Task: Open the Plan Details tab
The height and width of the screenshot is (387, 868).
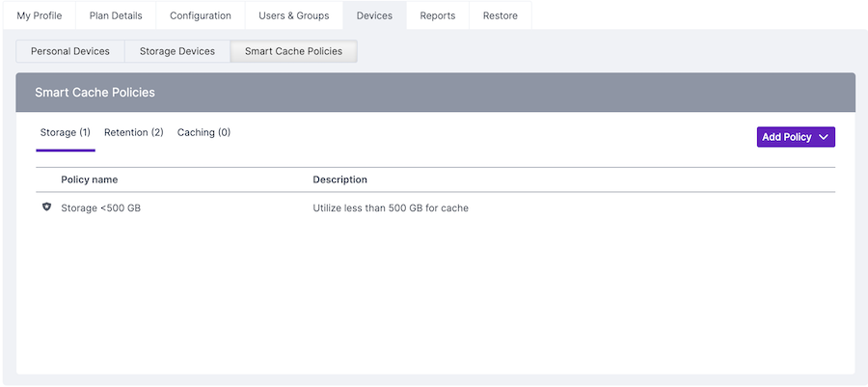Action: pos(116,15)
